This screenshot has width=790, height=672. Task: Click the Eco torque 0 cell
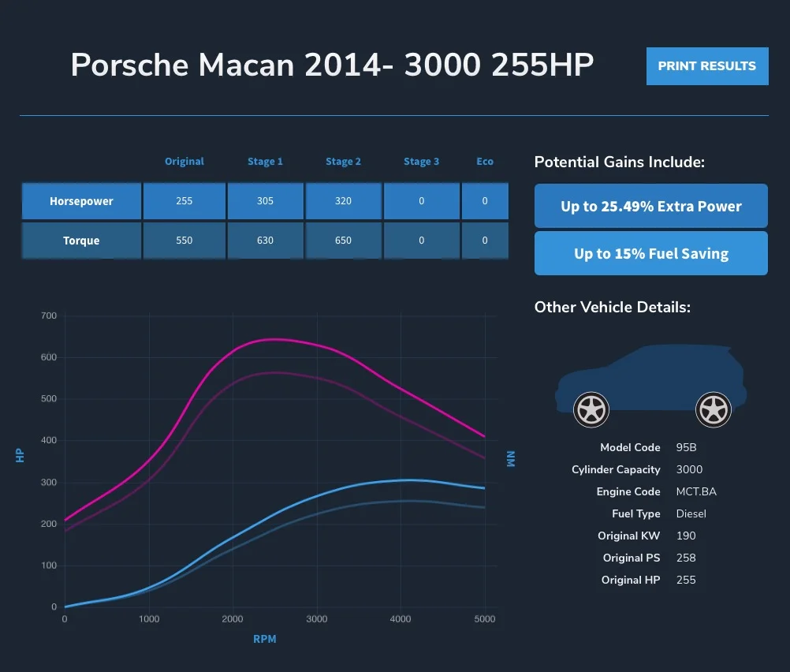pos(485,241)
